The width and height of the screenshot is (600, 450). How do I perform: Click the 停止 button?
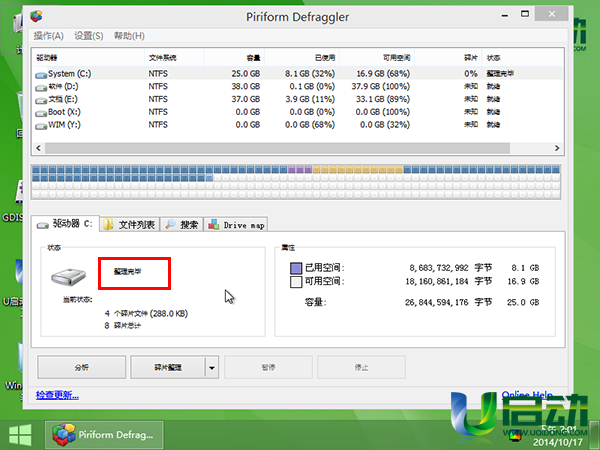click(x=361, y=367)
